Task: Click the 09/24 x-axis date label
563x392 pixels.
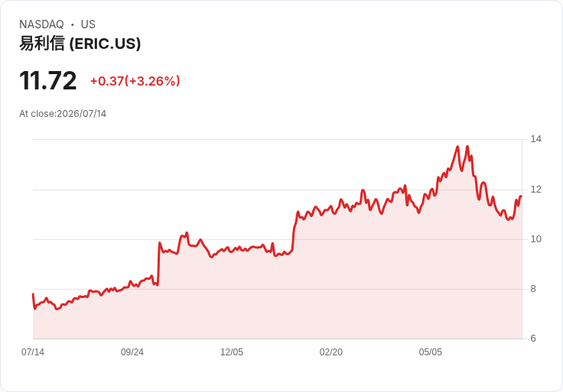Action: click(x=132, y=352)
